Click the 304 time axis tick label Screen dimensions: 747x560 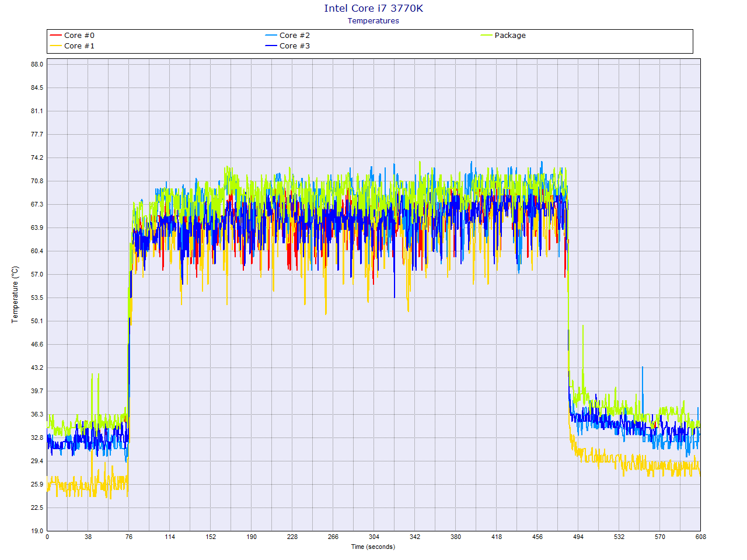374,537
